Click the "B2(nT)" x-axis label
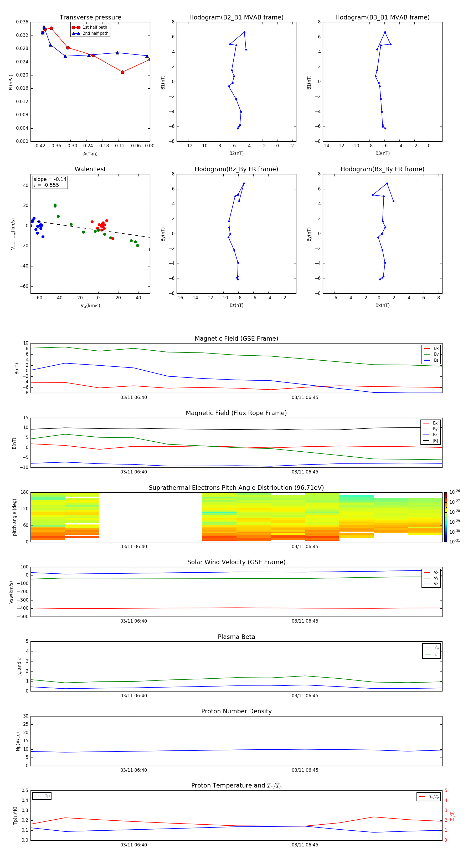 (x=236, y=153)
